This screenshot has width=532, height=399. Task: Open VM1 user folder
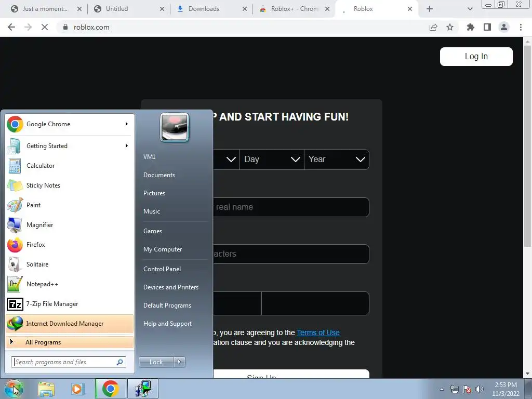point(149,157)
